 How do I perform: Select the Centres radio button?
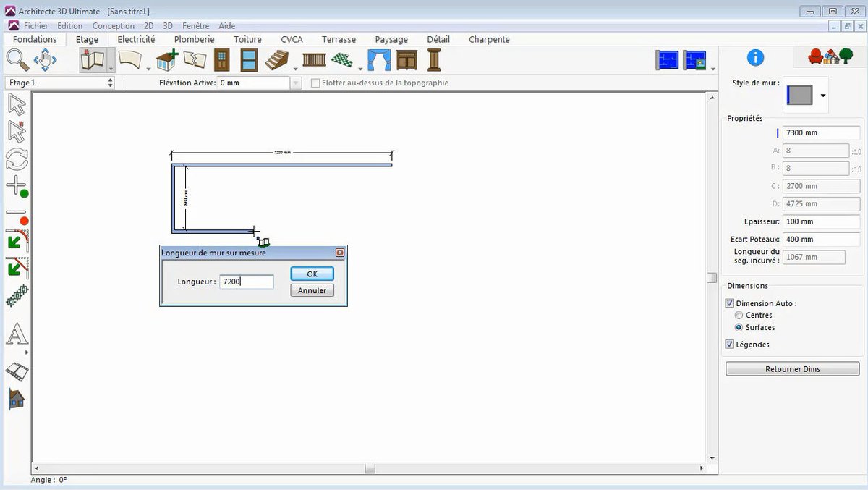[739, 316]
